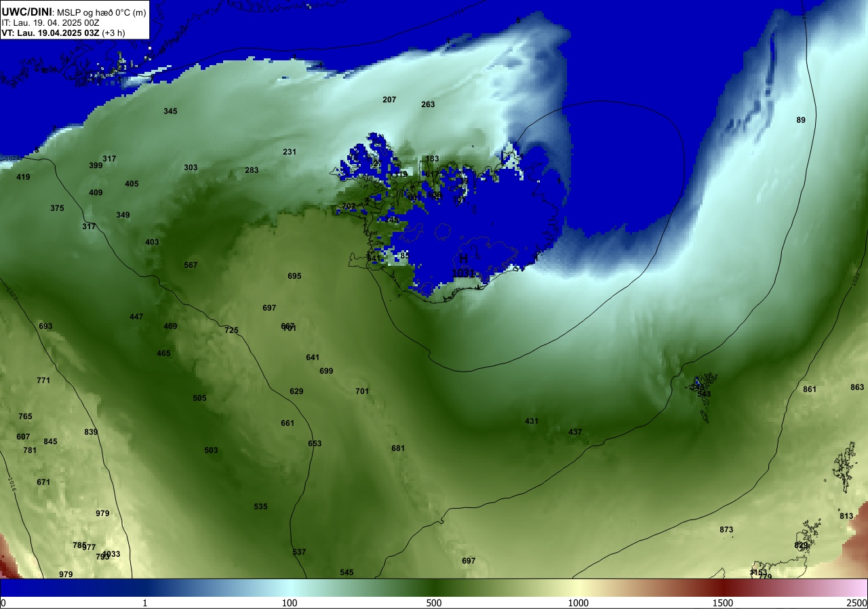Click the height value 629
Viewport: 868px width, 609px height.
click(x=296, y=391)
